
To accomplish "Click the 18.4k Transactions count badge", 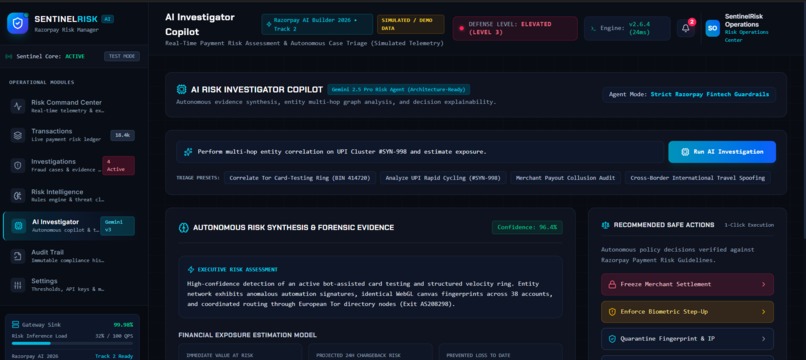I will pos(122,135).
